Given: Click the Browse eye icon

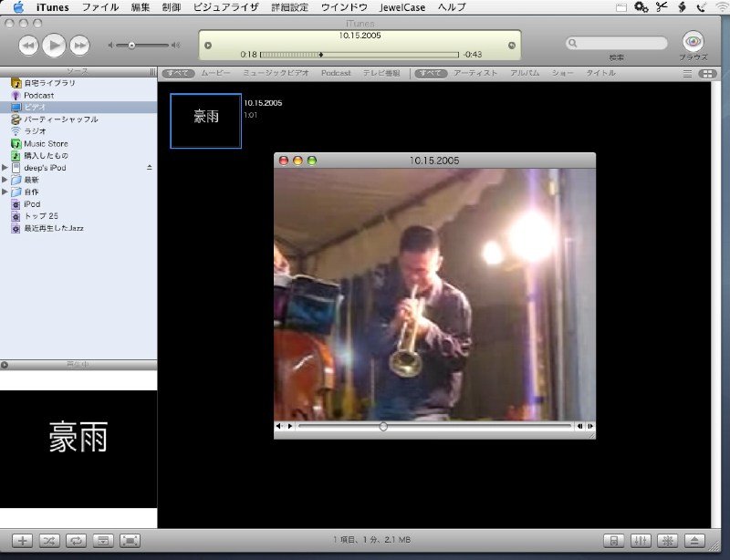Looking at the screenshot, I should tap(693, 41).
